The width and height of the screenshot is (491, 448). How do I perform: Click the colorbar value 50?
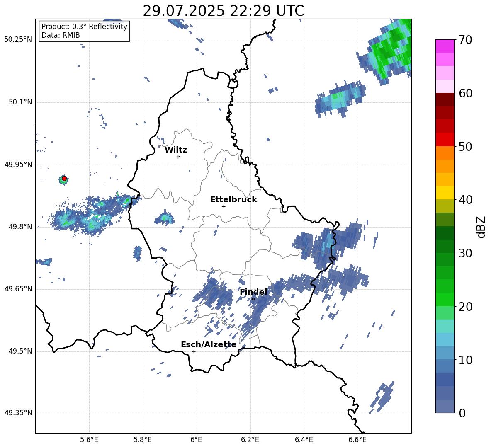coord(465,146)
